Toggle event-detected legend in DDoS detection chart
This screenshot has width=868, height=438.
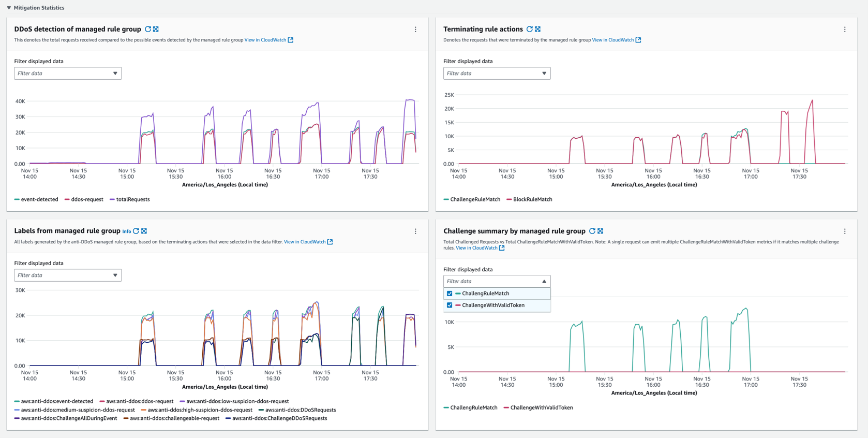(x=36, y=199)
